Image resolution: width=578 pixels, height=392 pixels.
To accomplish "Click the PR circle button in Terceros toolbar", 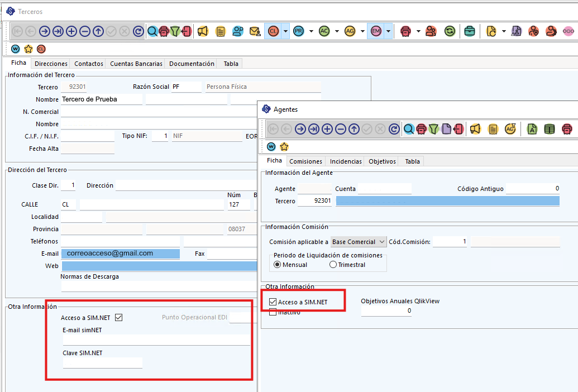I will pos(299,31).
